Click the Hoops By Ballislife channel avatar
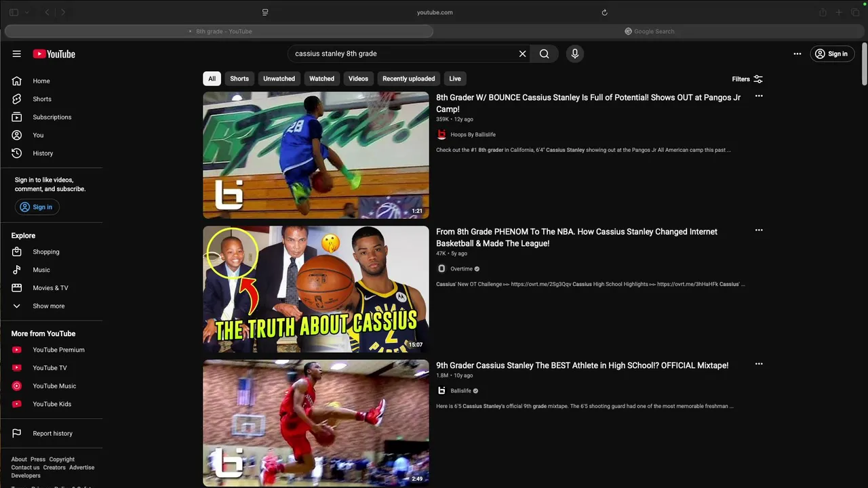The width and height of the screenshot is (868, 488). tap(441, 134)
